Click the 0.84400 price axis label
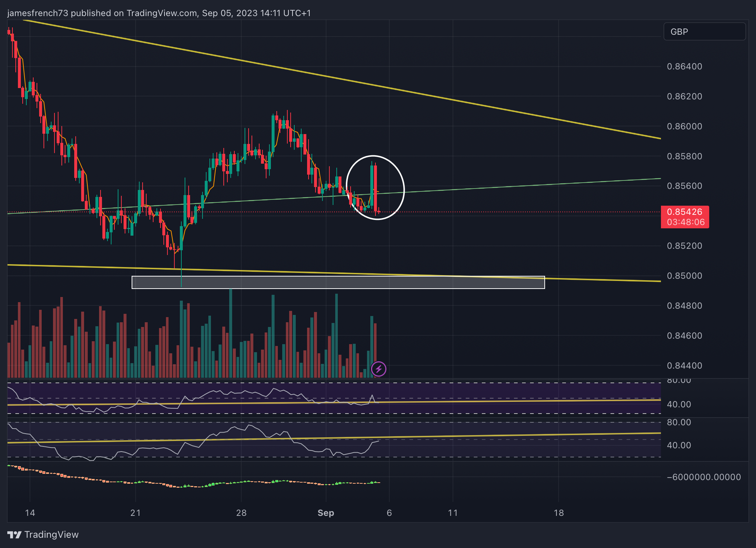756x548 pixels. [684, 366]
